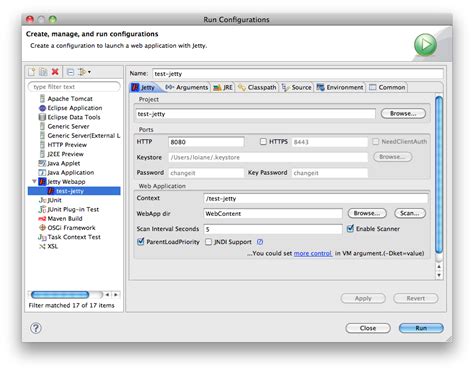The image size is (474, 372).
Task: Click the Run button
Action: click(421, 328)
